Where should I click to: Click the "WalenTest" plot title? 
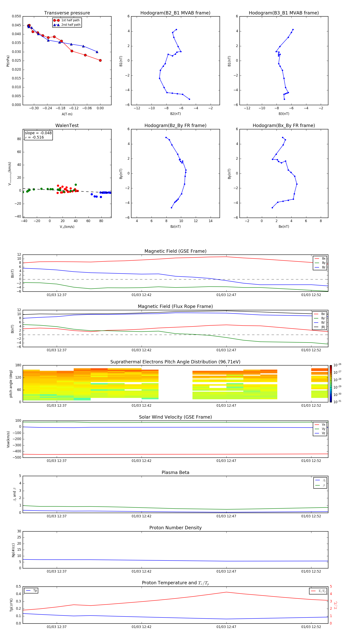point(67,125)
